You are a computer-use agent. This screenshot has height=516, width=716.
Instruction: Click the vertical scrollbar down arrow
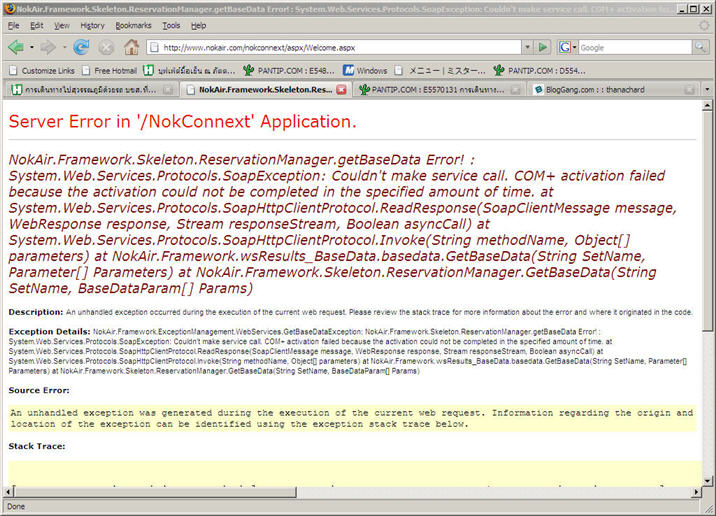[x=707, y=480]
